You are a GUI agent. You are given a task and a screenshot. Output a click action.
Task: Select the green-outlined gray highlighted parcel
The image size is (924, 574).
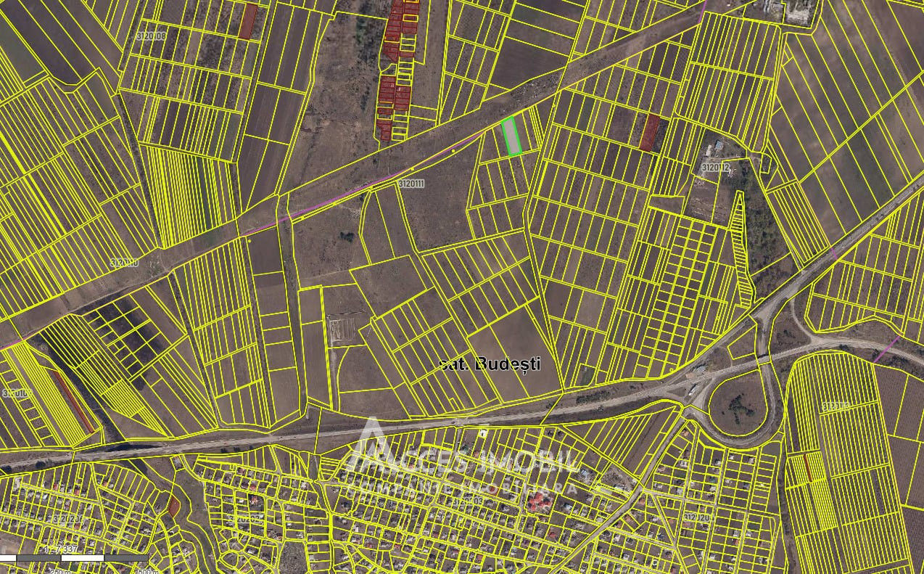(x=512, y=136)
